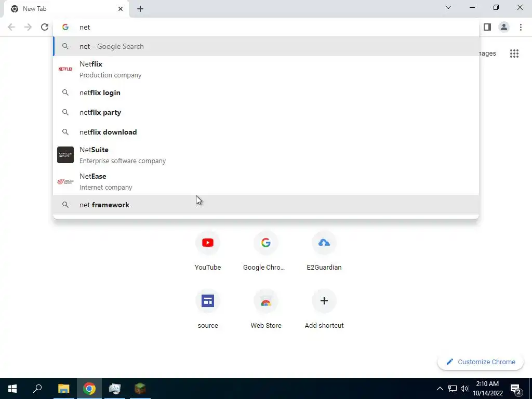Click the Customize Chrome button

tap(481, 362)
